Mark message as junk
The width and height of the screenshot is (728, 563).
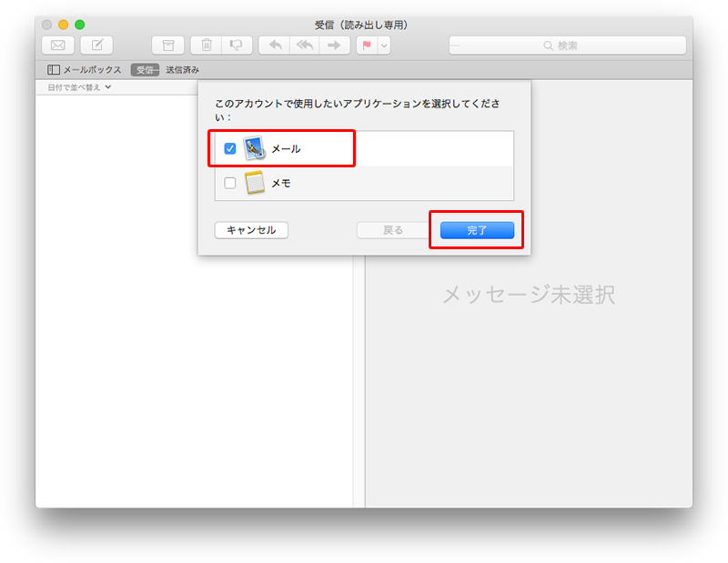[x=237, y=45]
